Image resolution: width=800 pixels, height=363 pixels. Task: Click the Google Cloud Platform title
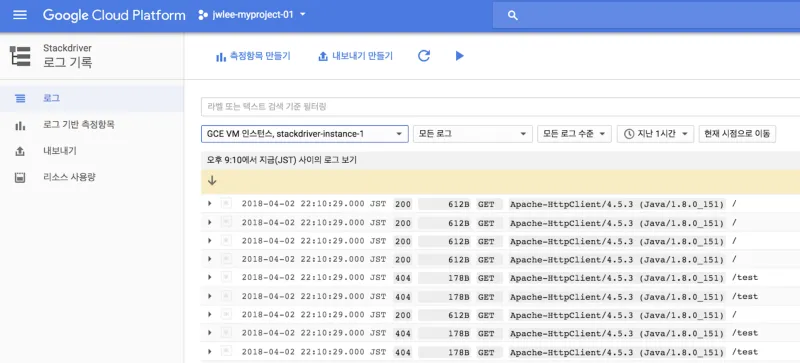click(114, 15)
